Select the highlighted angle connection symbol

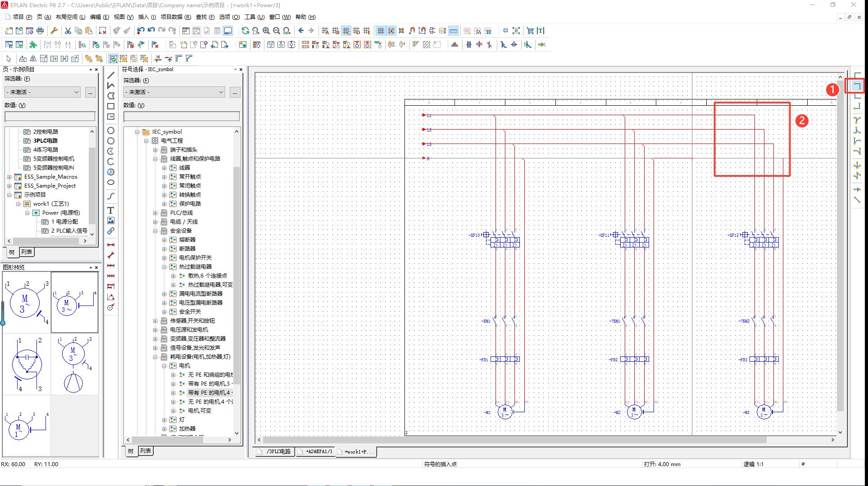(x=857, y=85)
